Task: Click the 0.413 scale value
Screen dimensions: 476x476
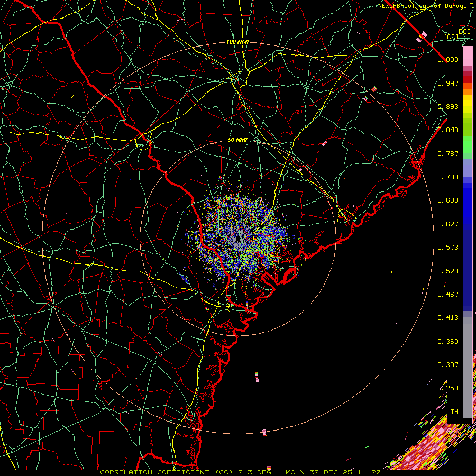Action: [x=448, y=318]
